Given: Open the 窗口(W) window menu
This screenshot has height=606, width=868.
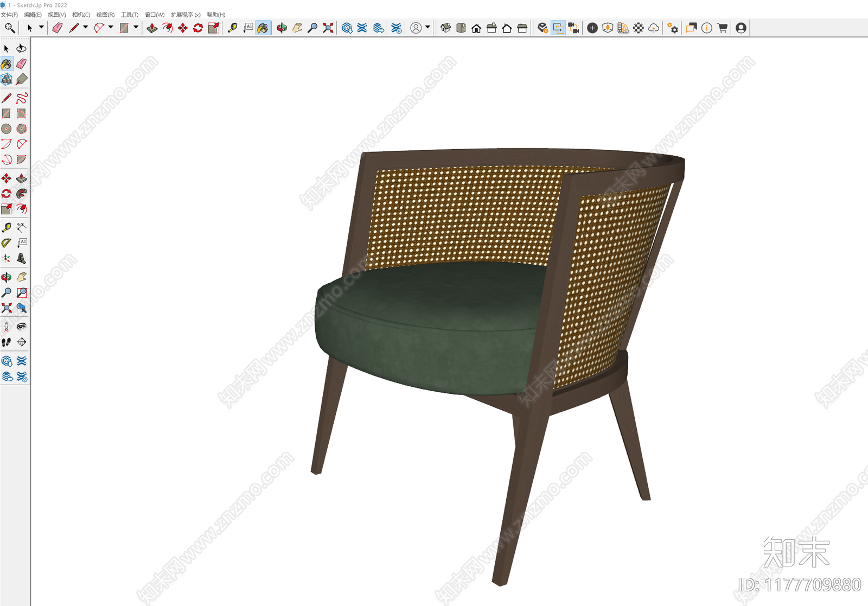Looking at the screenshot, I should 155,15.
